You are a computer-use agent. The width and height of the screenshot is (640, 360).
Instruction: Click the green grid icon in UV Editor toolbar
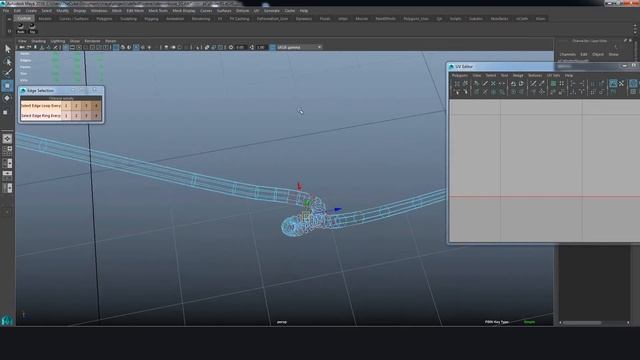pyautogui.click(x=553, y=83)
